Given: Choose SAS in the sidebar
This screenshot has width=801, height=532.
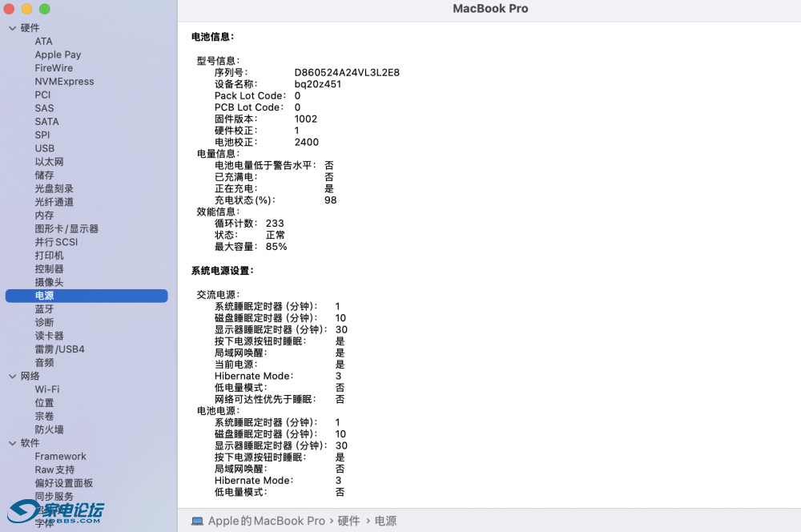Looking at the screenshot, I should coord(44,108).
